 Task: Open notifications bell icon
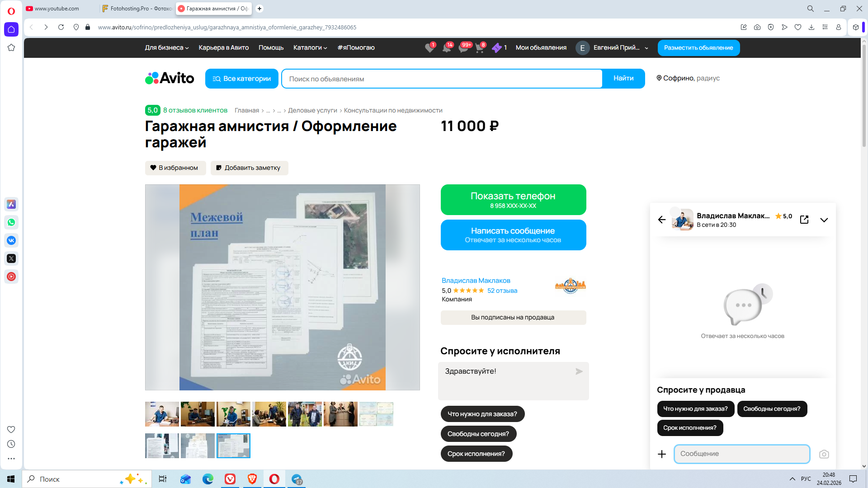pyautogui.click(x=446, y=48)
